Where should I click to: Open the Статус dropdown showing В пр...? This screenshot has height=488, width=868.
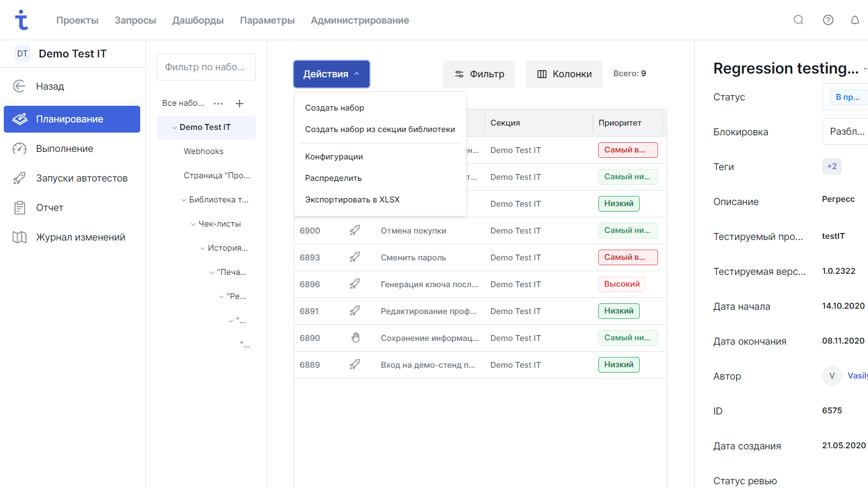pos(845,97)
